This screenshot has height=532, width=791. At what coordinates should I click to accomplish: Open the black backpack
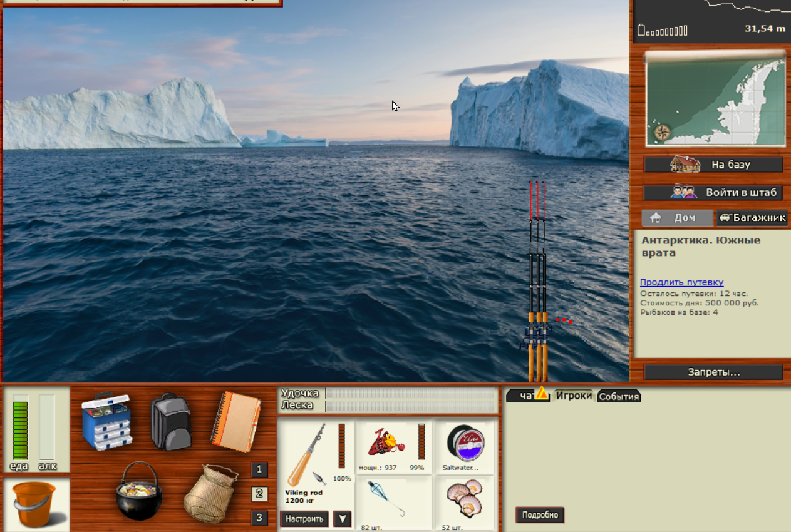170,422
